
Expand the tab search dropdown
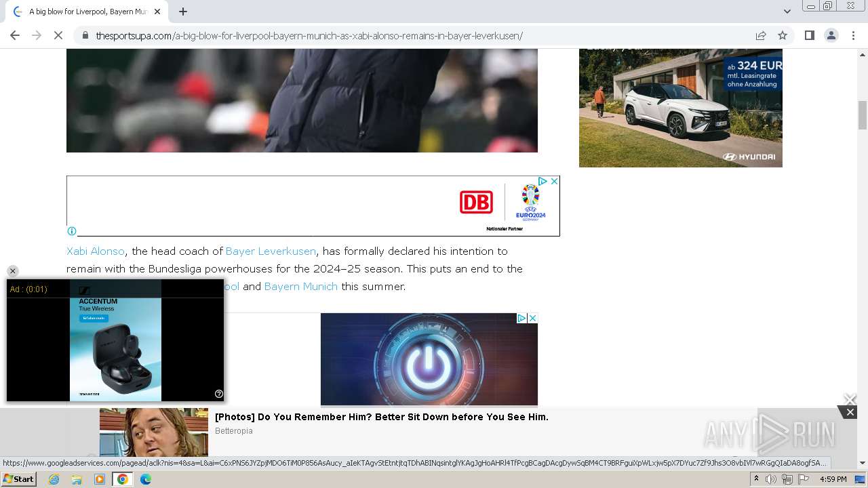[x=787, y=12]
